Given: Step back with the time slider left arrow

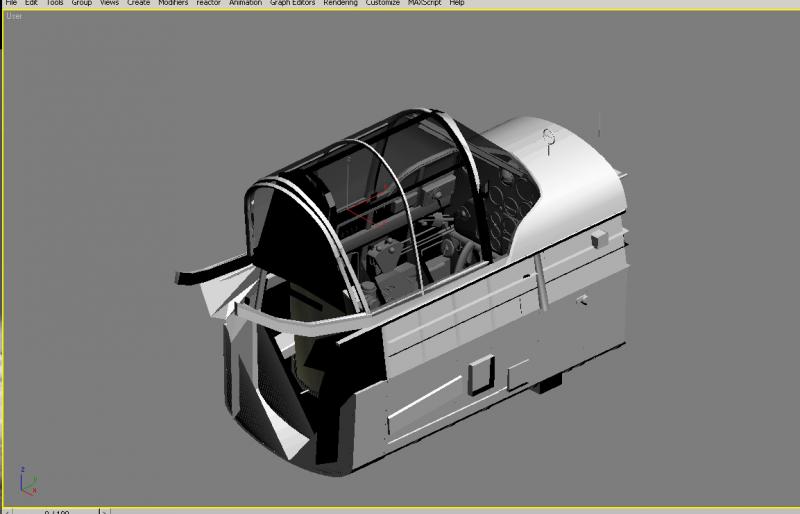Looking at the screenshot, I should 7,511.
